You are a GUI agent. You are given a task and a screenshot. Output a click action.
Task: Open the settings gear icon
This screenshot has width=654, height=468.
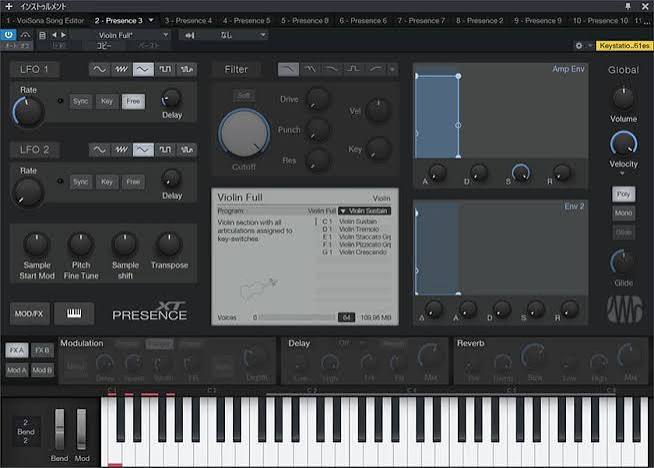tap(579, 45)
